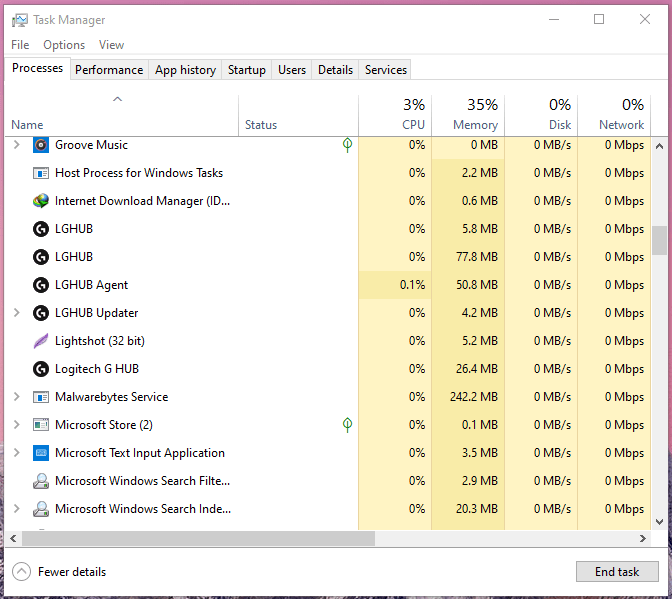Viewport: 672px width, 599px height.
Task: Click the Microsoft Windows Search Filter icon
Action: (41, 481)
